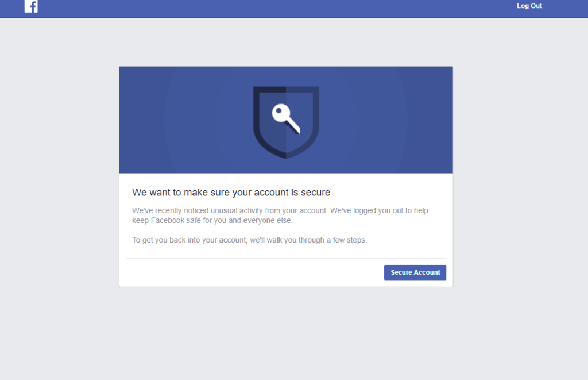Click the pointed bottom tip of shield
The width and height of the screenshot is (588, 380).
(286, 155)
